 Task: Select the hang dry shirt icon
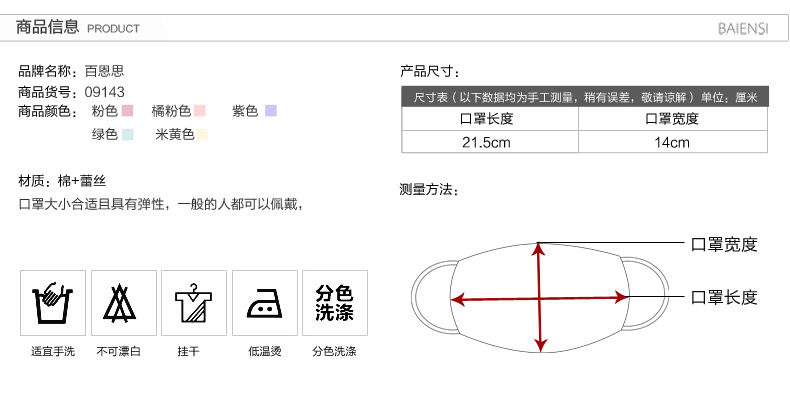click(194, 303)
